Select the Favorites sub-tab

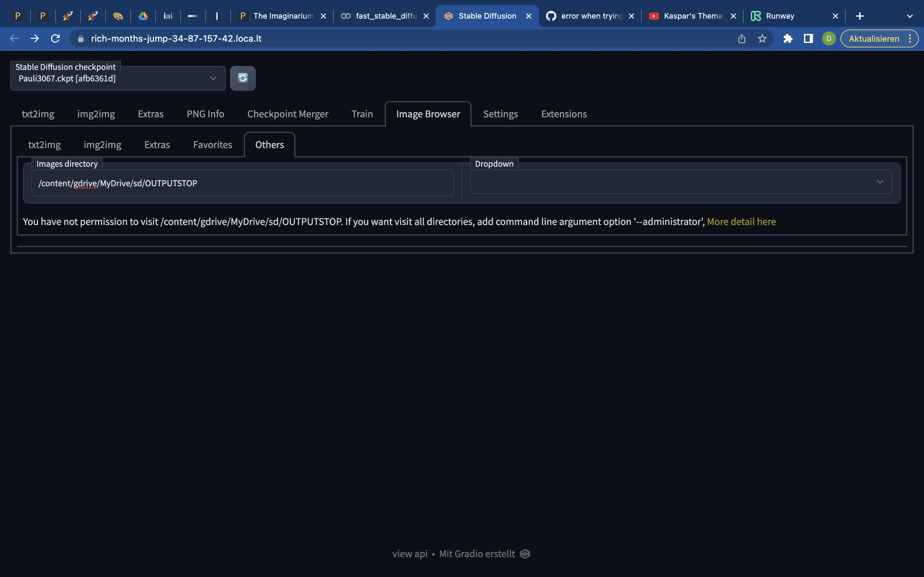pyautogui.click(x=213, y=145)
